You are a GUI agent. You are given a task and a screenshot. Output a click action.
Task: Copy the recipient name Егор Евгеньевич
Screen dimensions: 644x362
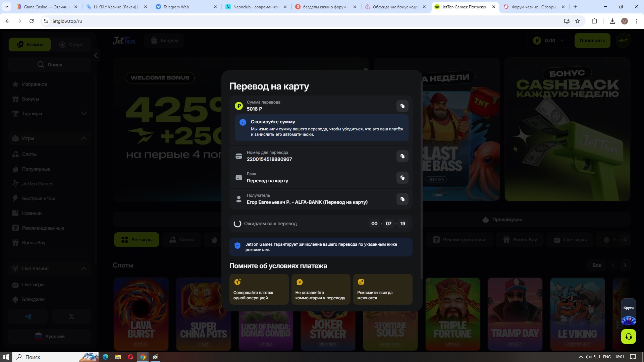(402, 199)
